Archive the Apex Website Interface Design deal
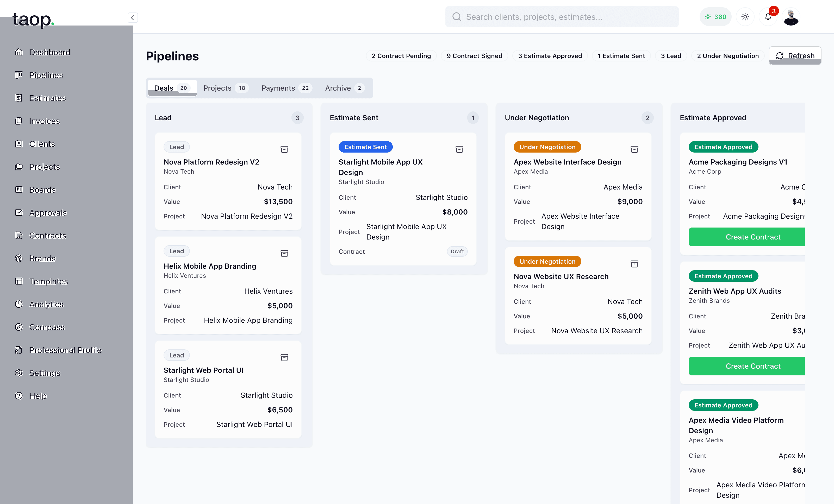 click(634, 149)
